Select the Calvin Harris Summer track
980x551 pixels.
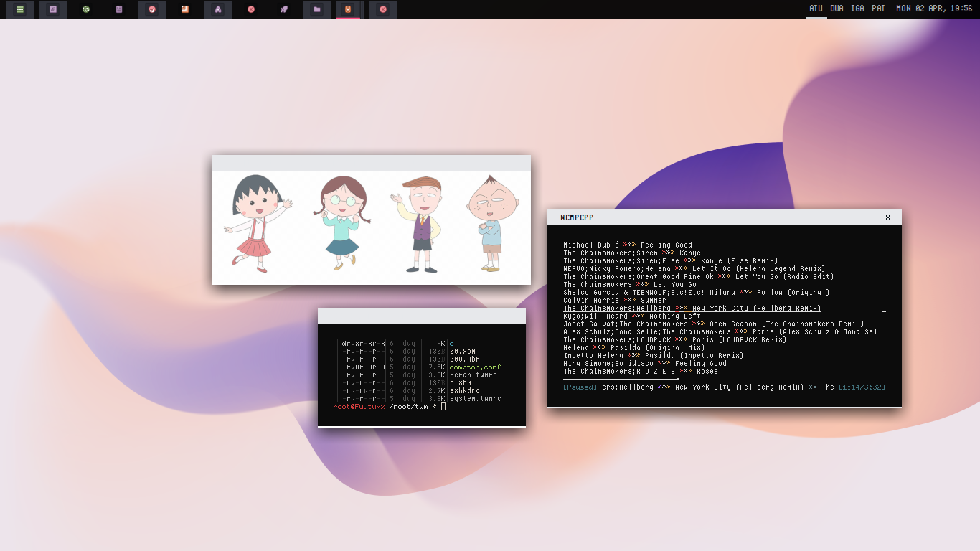pyautogui.click(x=615, y=301)
